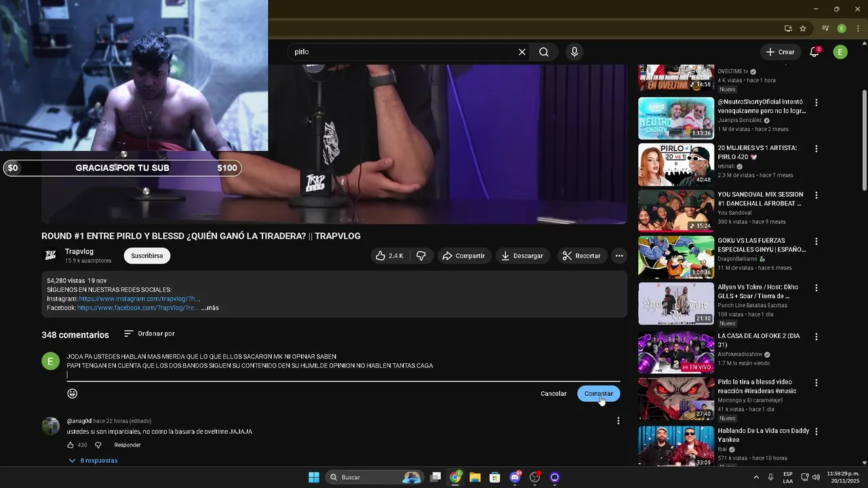Viewport: 868px width, 488px height.
Task: Focus the comment text box
Action: (343, 365)
